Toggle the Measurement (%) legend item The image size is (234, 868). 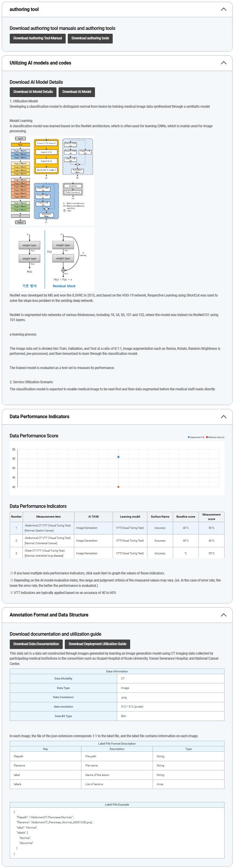click(x=196, y=437)
